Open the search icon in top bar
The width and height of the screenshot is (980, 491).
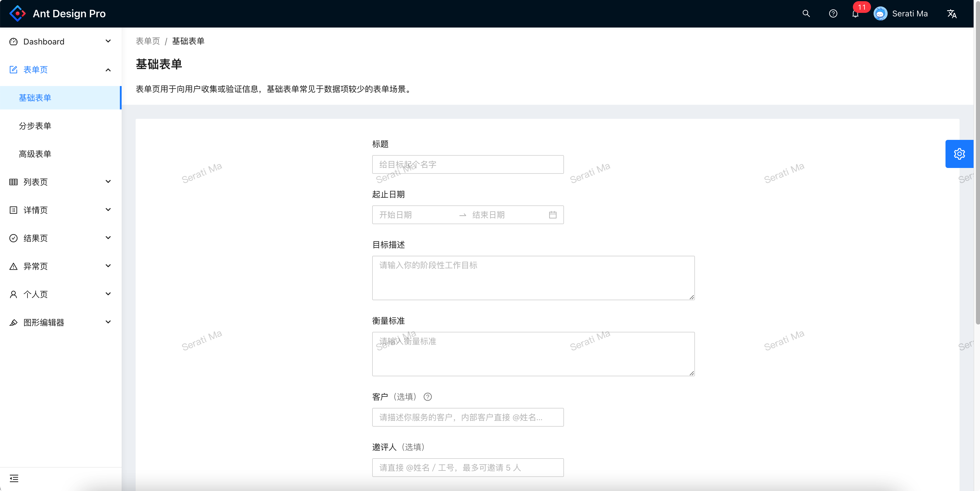click(806, 13)
